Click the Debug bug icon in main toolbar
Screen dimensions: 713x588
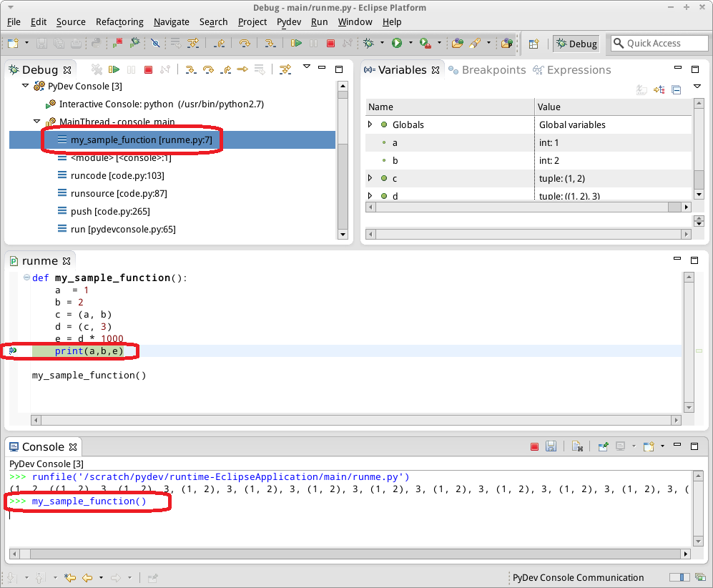369,43
